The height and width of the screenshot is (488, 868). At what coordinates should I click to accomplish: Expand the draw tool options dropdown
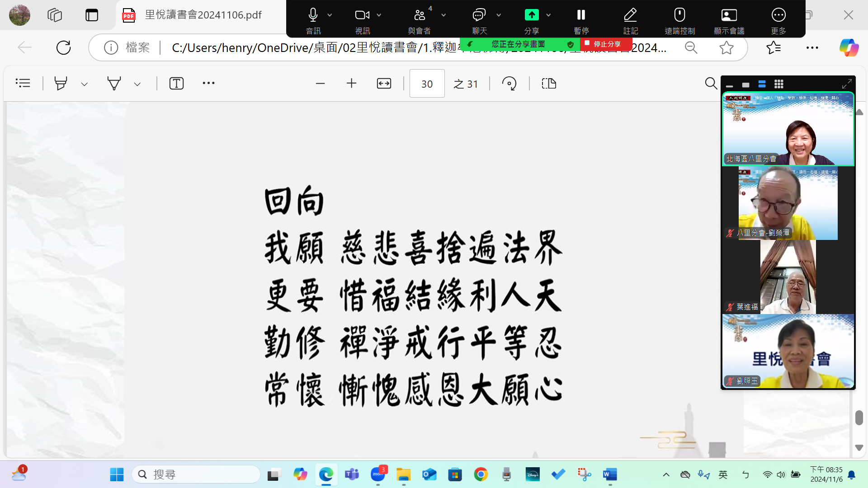pos(137,84)
